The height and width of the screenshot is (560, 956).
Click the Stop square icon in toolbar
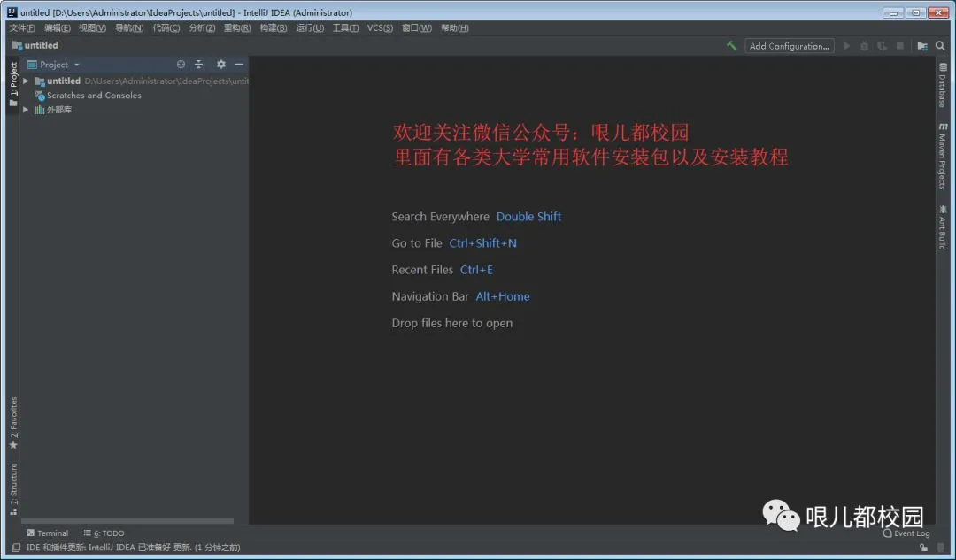[x=899, y=46]
